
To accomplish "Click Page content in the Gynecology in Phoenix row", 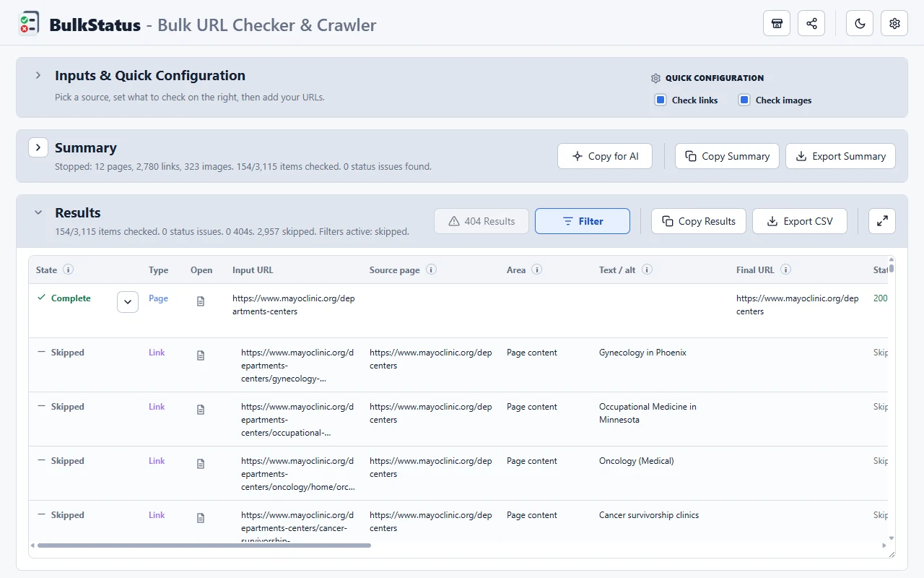I will point(532,353).
